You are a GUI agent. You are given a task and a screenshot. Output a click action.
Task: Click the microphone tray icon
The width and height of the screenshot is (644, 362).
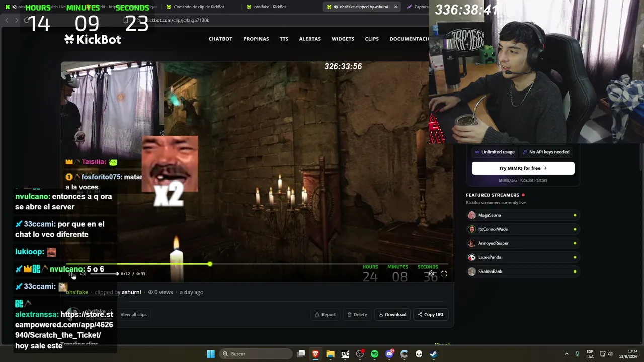[x=577, y=354]
